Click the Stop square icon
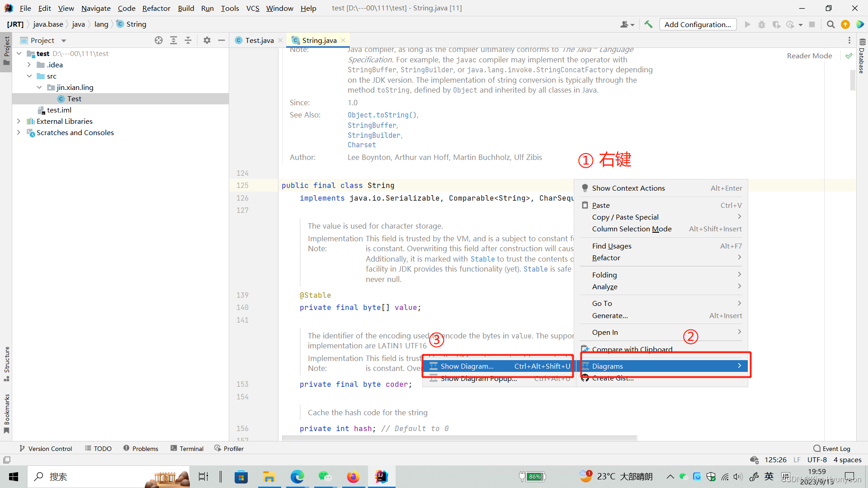Screen dimensions: 868x488 click(812, 24)
